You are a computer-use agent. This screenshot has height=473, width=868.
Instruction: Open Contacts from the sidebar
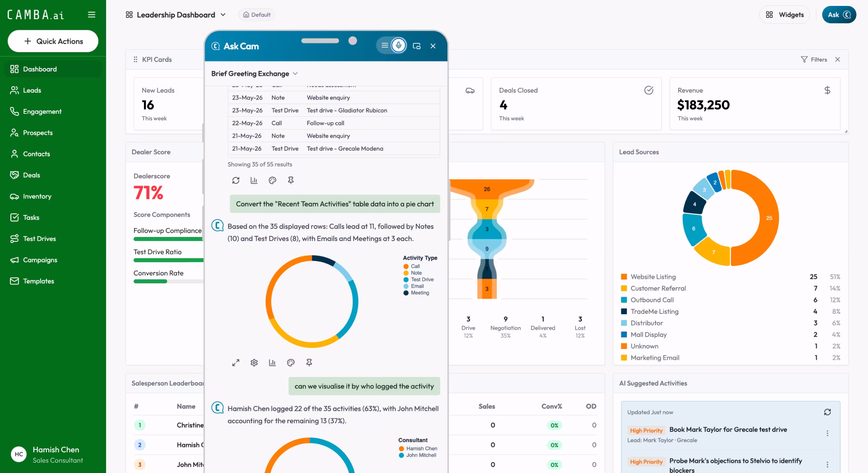(x=53, y=154)
